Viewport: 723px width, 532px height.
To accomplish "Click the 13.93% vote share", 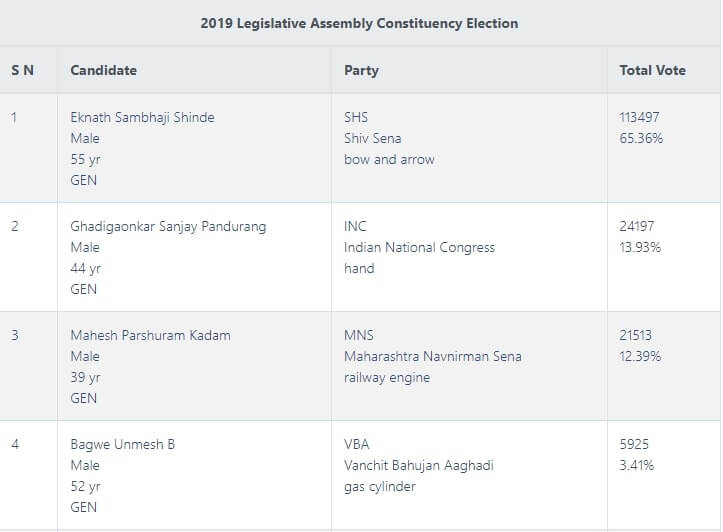I will (x=641, y=247).
